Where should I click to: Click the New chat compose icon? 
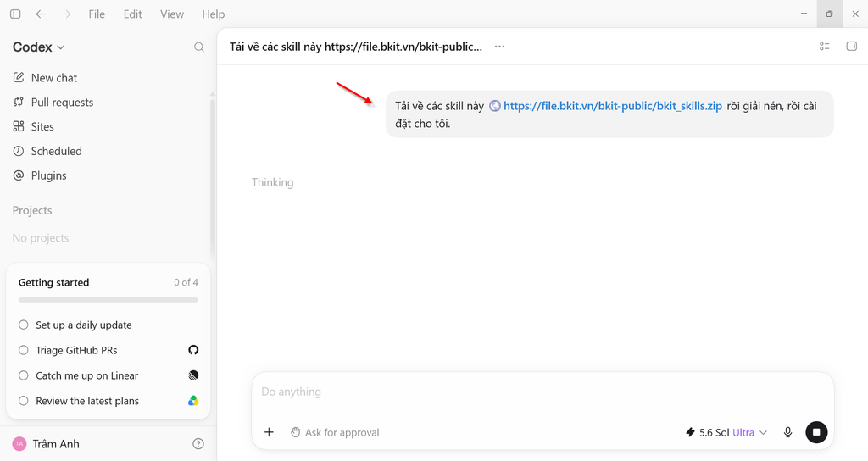(19, 77)
